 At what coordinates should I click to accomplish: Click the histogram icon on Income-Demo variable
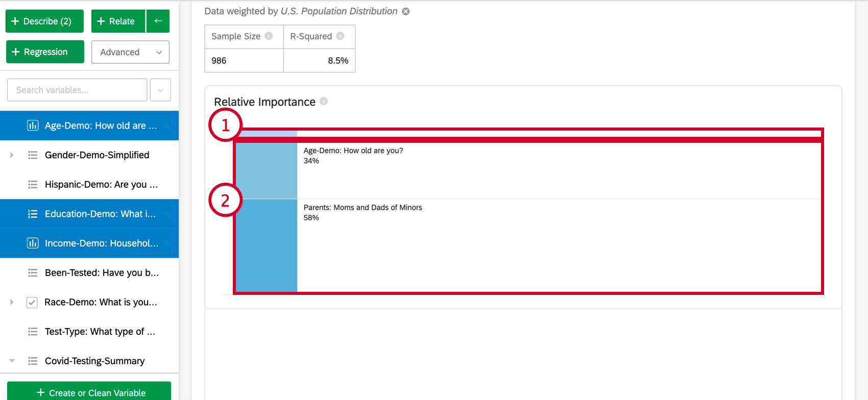33,243
